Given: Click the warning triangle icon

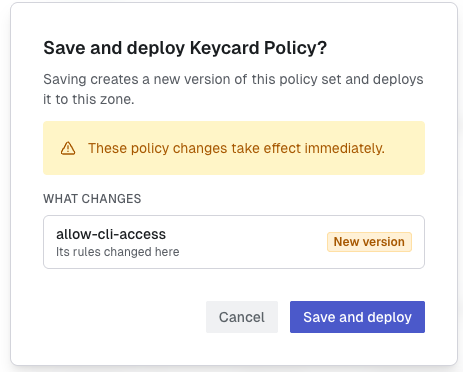Looking at the screenshot, I should (x=68, y=148).
